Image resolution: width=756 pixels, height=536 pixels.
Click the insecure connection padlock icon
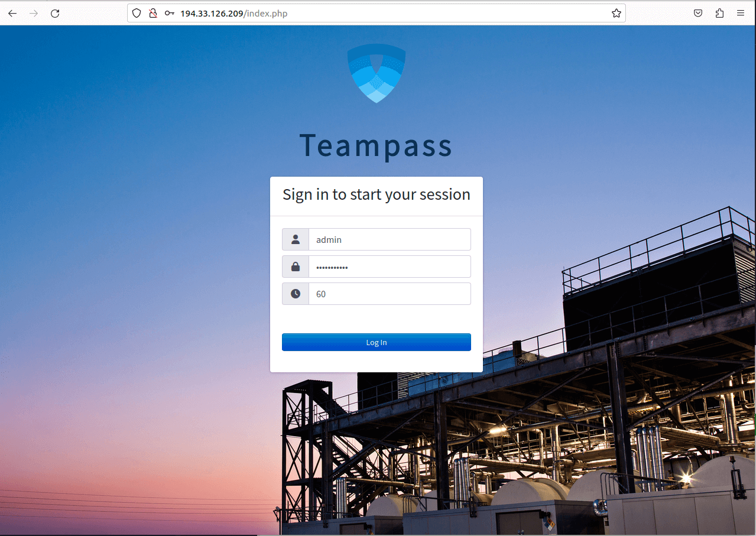pyautogui.click(x=153, y=13)
